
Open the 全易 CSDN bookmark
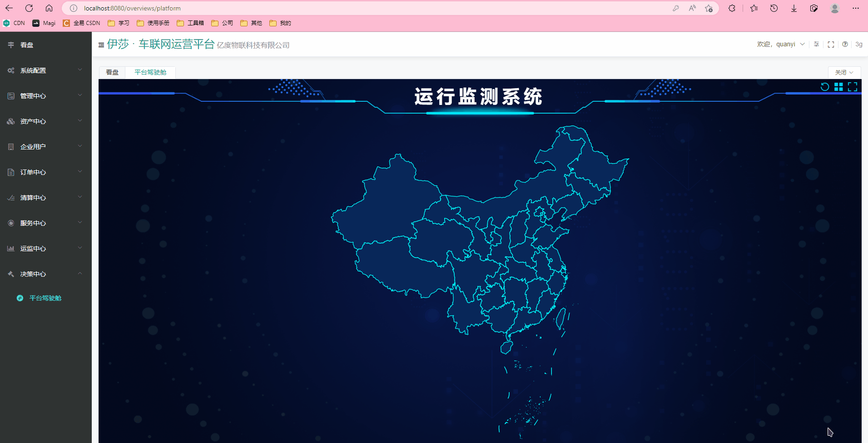click(x=82, y=23)
